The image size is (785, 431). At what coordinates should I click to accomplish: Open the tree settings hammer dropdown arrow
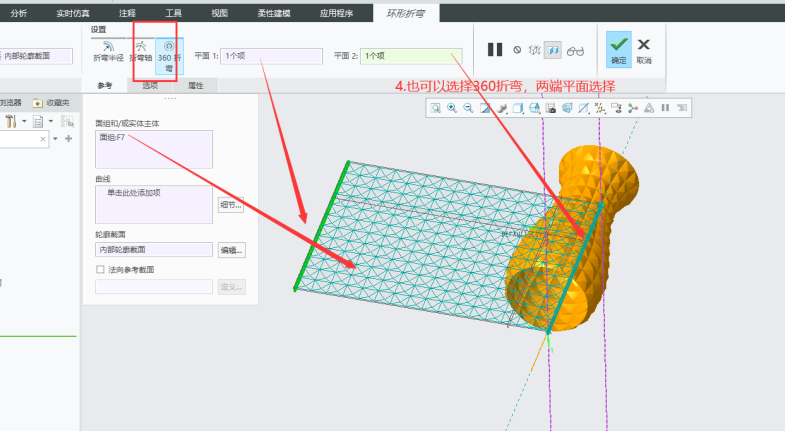coord(24,122)
